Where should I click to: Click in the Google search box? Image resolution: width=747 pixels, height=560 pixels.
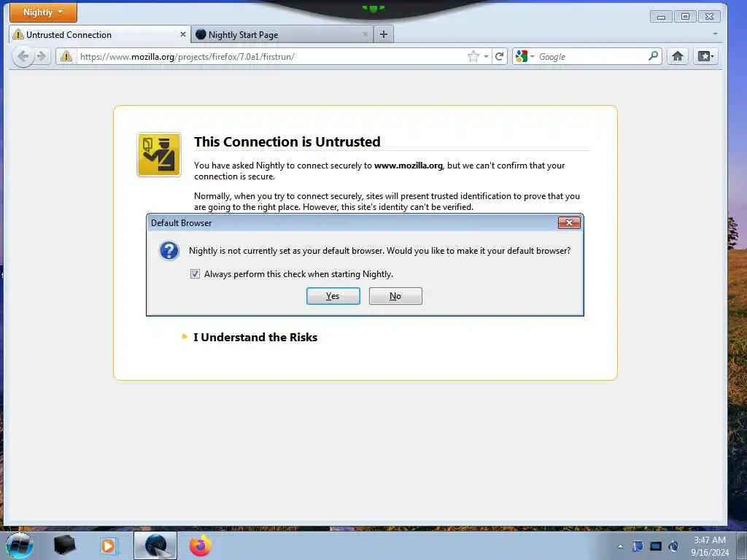[592, 57]
